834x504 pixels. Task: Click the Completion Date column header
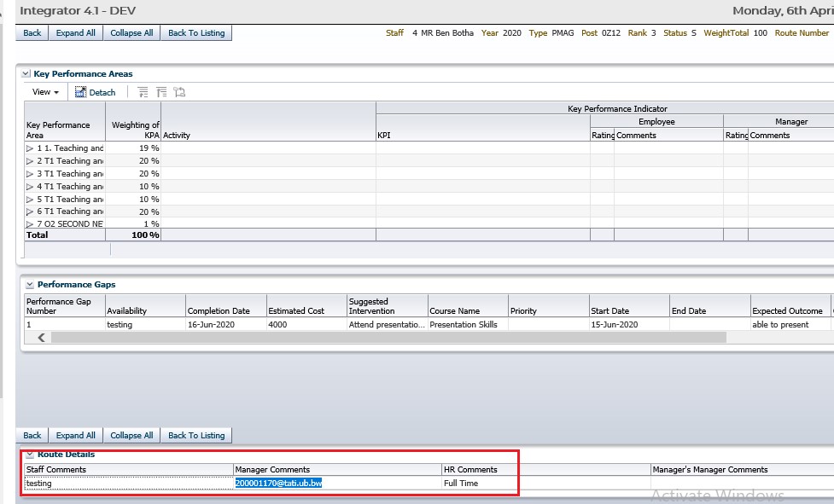pos(219,311)
